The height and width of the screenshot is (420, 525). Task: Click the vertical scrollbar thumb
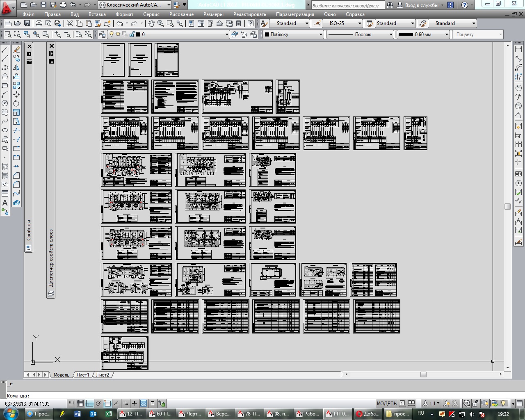click(508, 207)
